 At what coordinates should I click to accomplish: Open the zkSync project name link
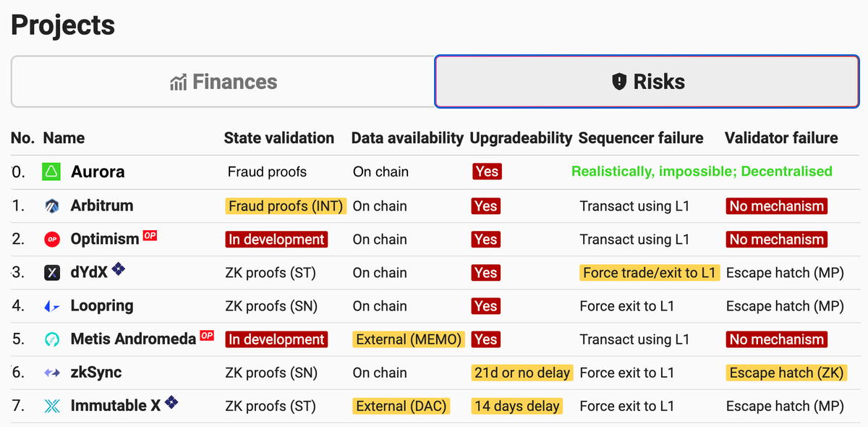pyautogui.click(x=96, y=372)
